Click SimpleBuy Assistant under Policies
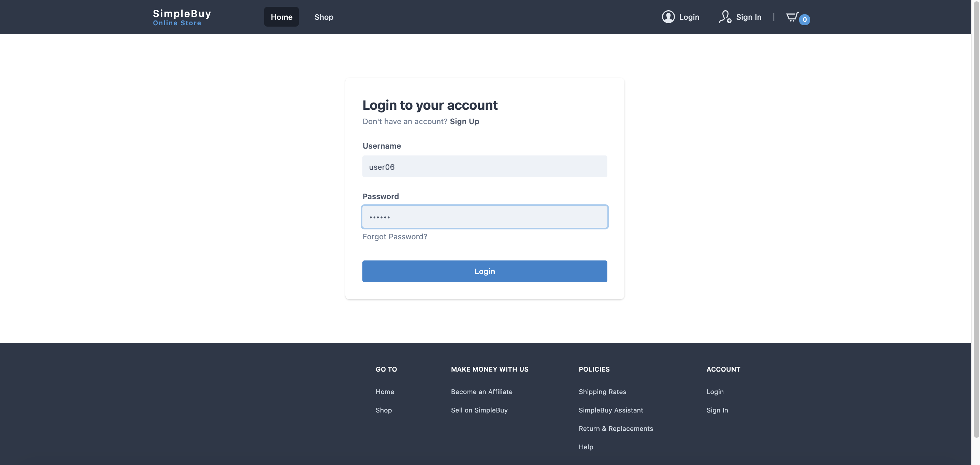Image resolution: width=980 pixels, height=465 pixels. point(611,410)
